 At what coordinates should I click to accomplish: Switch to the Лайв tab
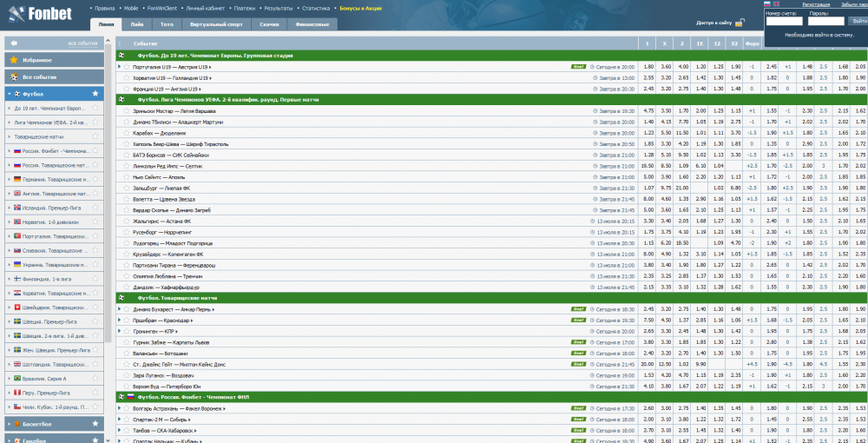137,24
